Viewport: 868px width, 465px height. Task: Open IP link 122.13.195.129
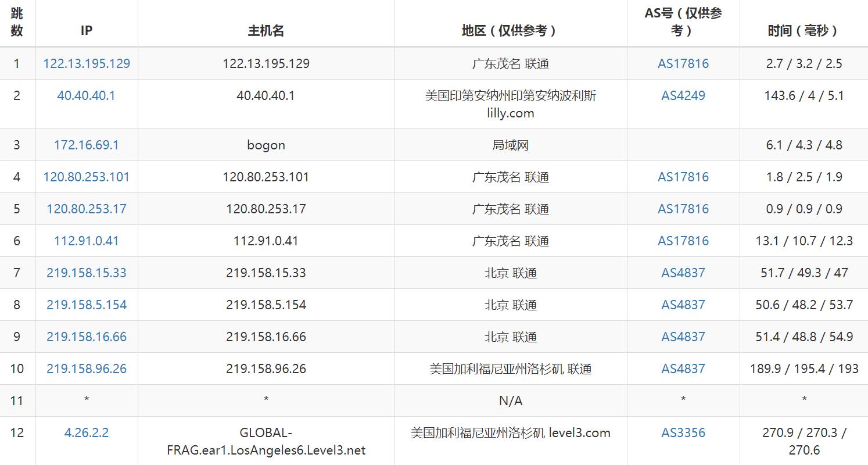(87, 63)
